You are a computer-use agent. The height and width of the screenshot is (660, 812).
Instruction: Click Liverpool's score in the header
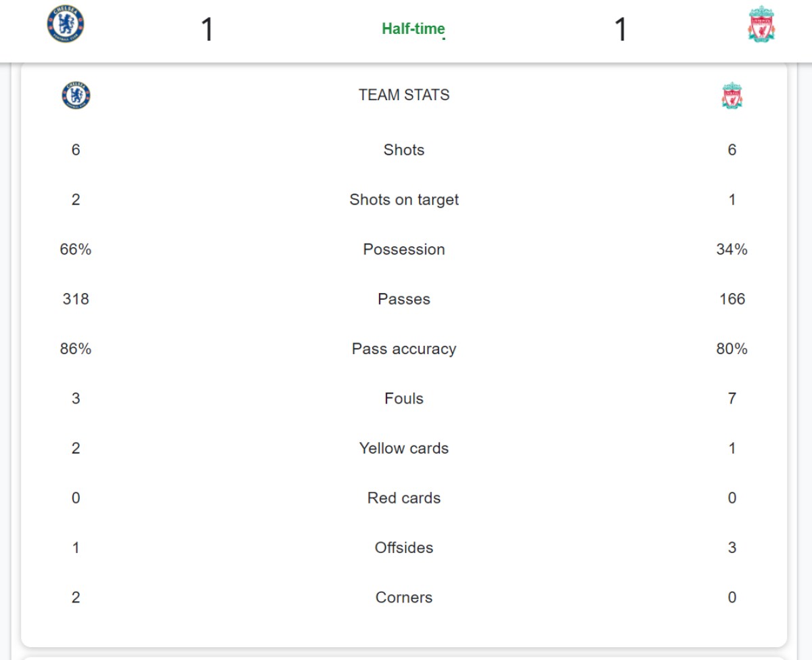[620, 29]
